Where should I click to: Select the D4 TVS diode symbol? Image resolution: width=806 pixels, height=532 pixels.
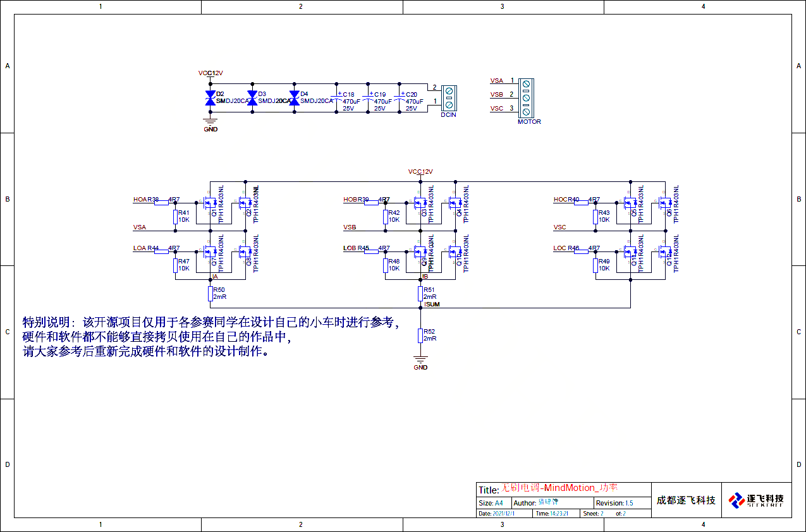(294, 98)
